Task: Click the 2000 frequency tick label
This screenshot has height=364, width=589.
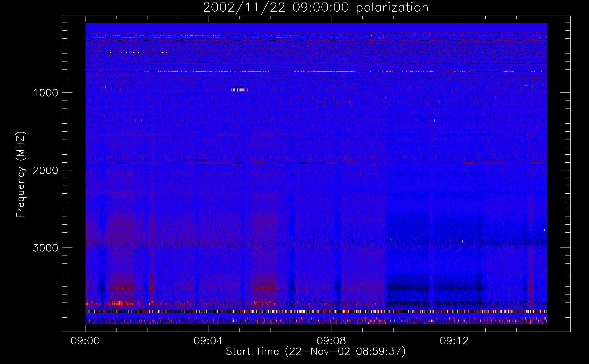Action: coord(46,170)
